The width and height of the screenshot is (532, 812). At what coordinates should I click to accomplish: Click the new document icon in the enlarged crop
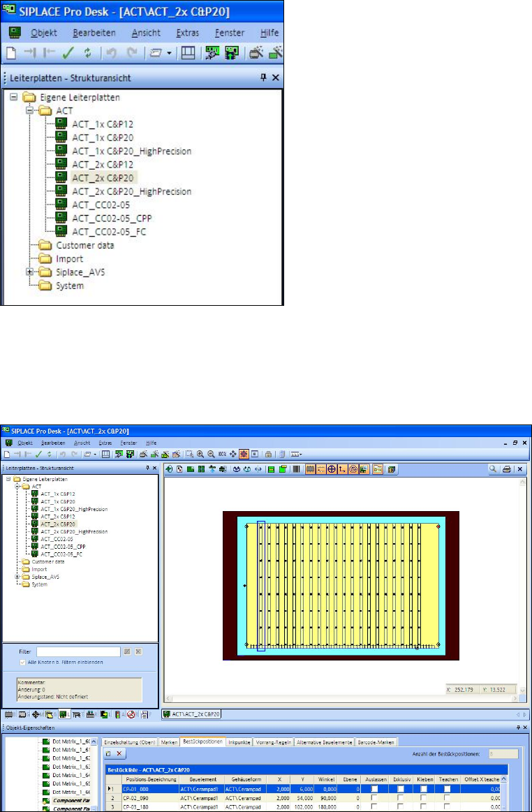pos(11,53)
